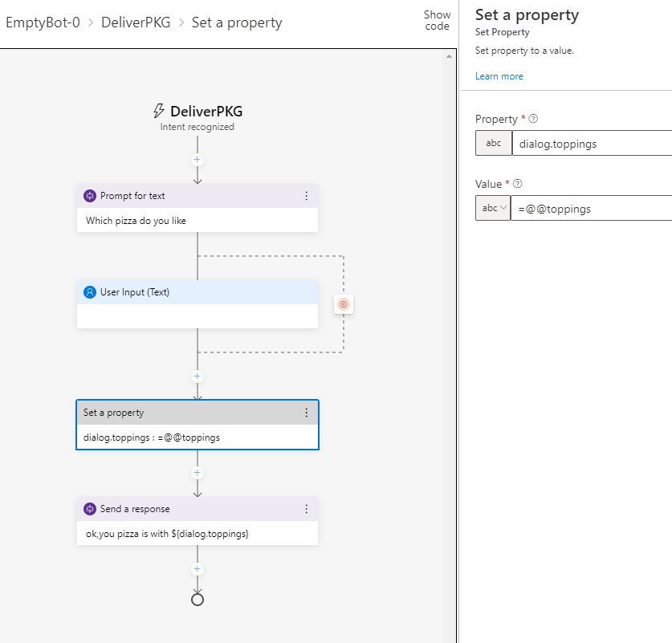
Task: Click the person icon on User Input node
Action: point(88,291)
